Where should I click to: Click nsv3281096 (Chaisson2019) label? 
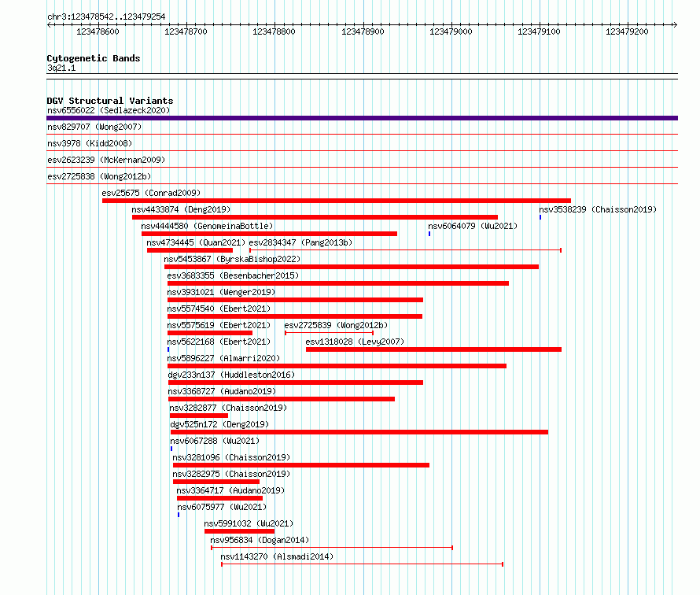[231, 457]
